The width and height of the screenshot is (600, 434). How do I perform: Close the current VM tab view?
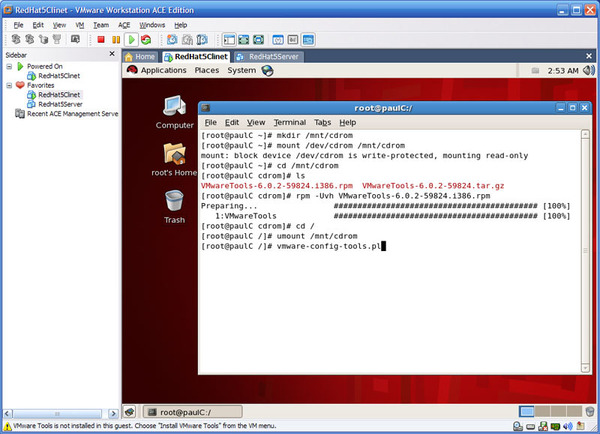click(x=589, y=56)
